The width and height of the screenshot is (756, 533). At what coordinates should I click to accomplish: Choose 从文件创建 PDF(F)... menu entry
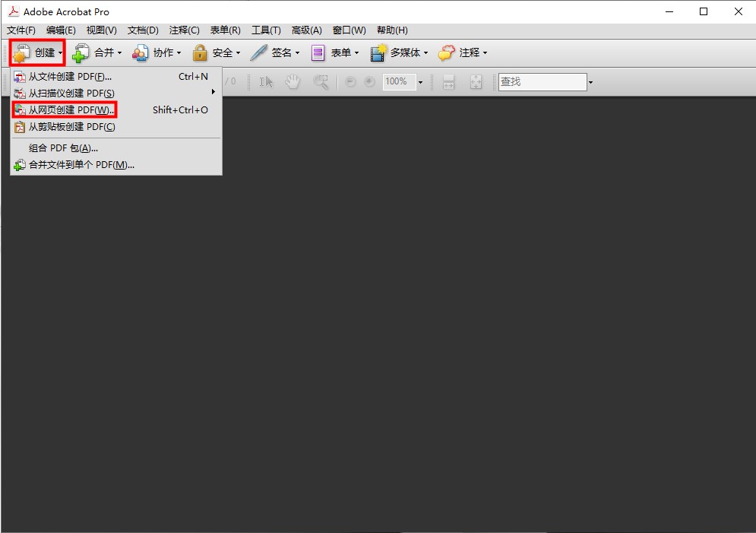tap(115, 77)
